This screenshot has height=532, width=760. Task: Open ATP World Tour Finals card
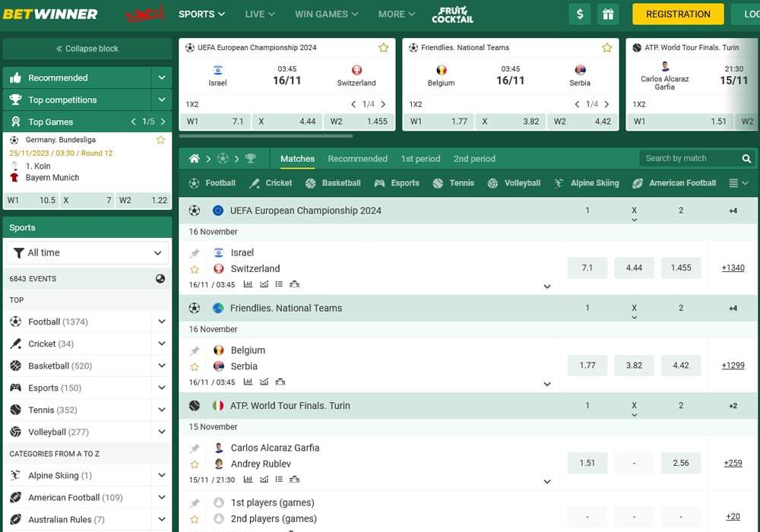tap(693, 84)
